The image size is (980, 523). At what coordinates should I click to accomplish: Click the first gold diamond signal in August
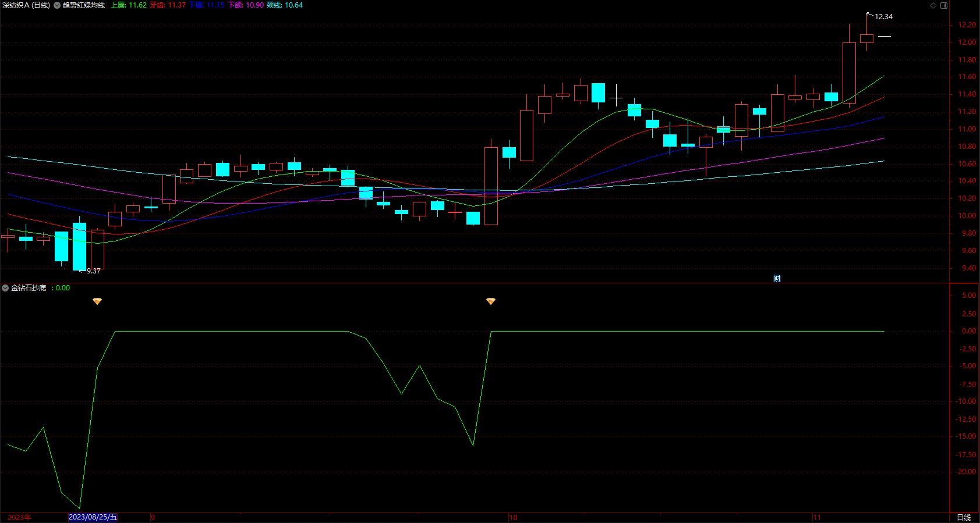97,301
